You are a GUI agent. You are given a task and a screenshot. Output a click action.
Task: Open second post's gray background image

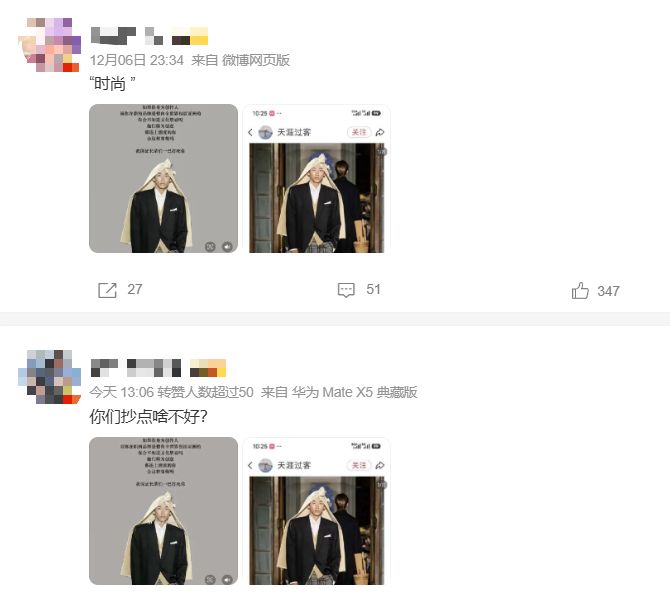pyautogui.click(x=163, y=511)
